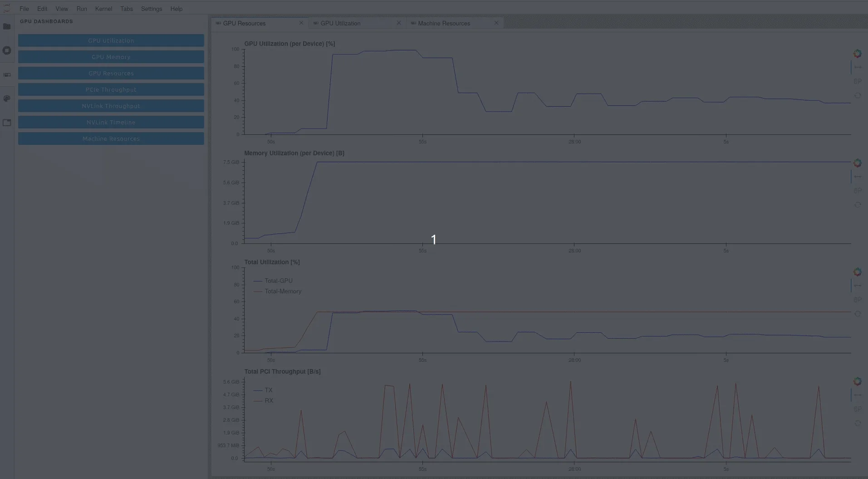Select wheel zoom tool on GPU Utilization chart
This screenshot has width=868, height=479.
pos(857,81)
